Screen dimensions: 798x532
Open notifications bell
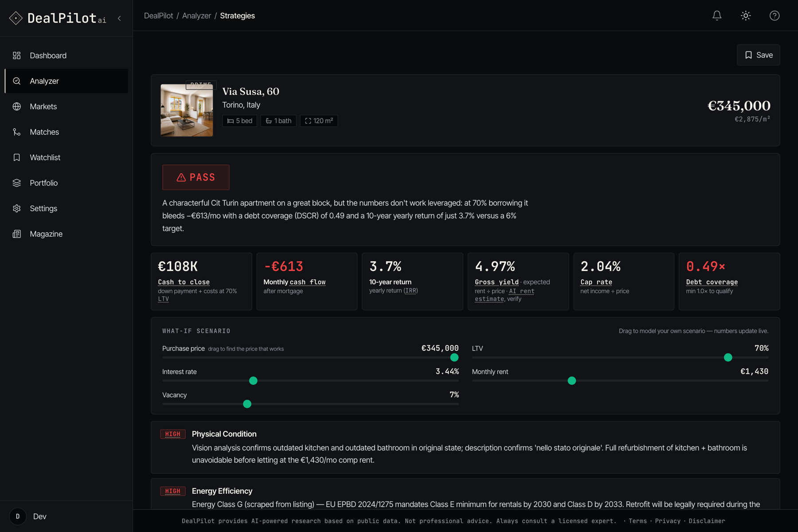coord(717,16)
